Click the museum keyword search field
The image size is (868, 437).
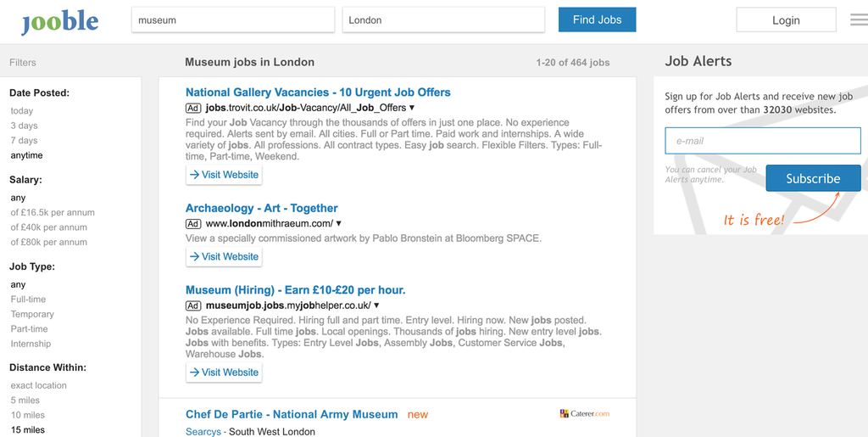[233, 20]
